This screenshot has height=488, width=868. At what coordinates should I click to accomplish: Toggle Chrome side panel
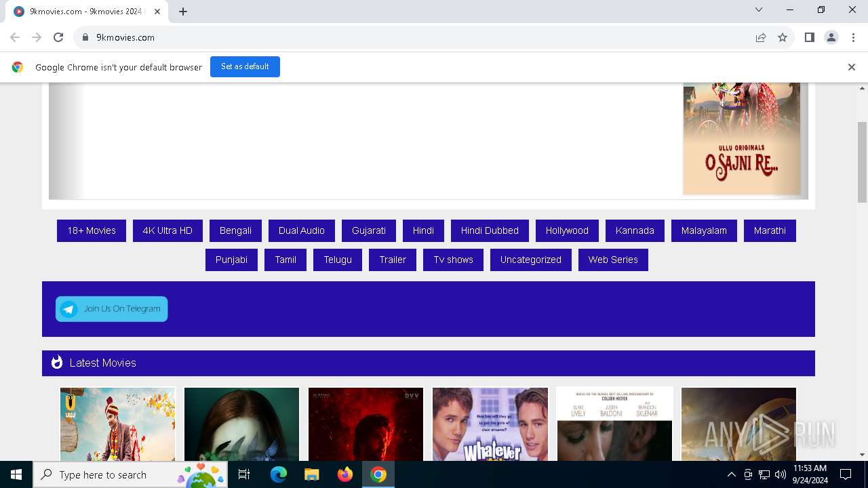coord(809,37)
